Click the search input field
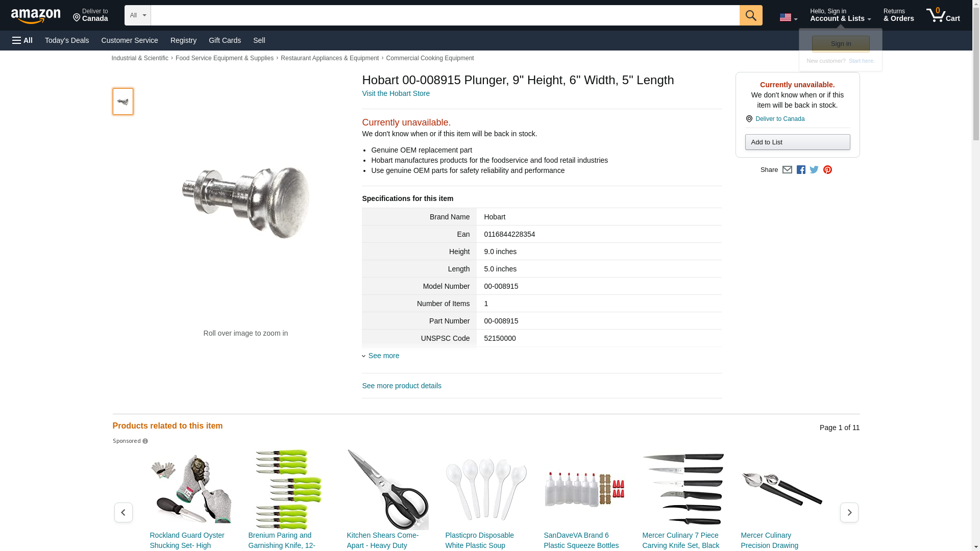This screenshot has width=980, height=551. tap(445, 15)
